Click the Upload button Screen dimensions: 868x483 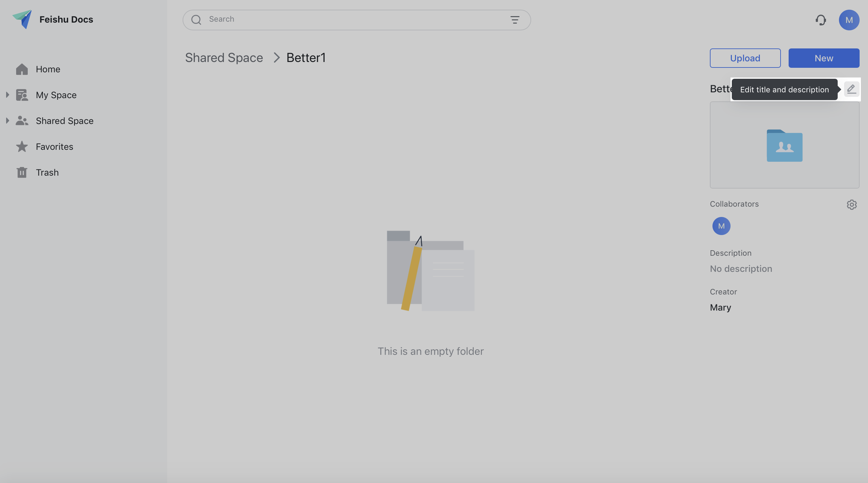pos(745,58)
